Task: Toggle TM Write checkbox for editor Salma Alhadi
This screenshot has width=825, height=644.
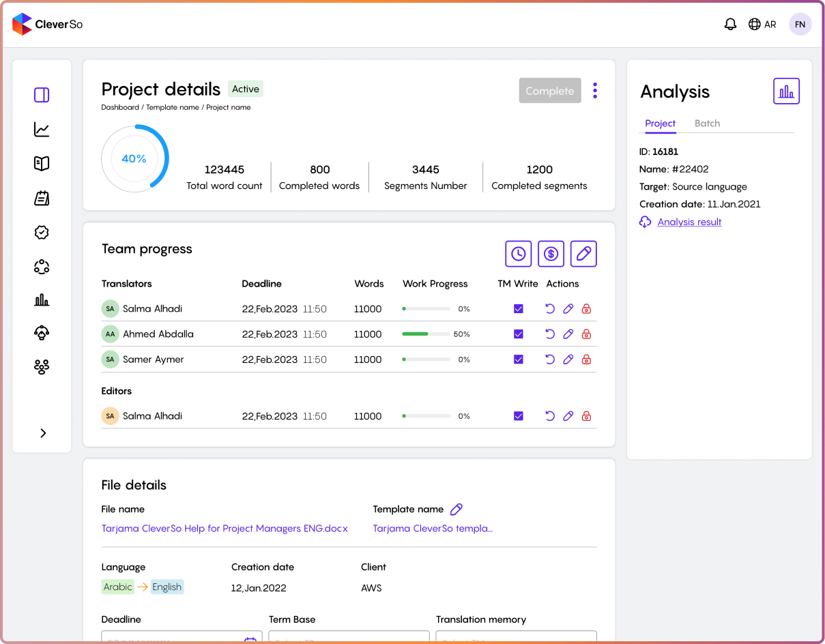Action: click(519, 416)
